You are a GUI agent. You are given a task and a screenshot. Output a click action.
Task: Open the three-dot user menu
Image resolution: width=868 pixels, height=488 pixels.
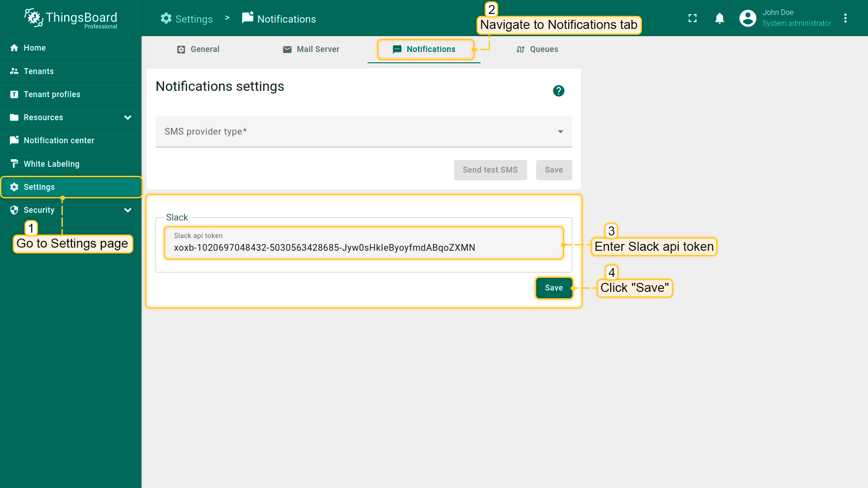click(845, 18)
